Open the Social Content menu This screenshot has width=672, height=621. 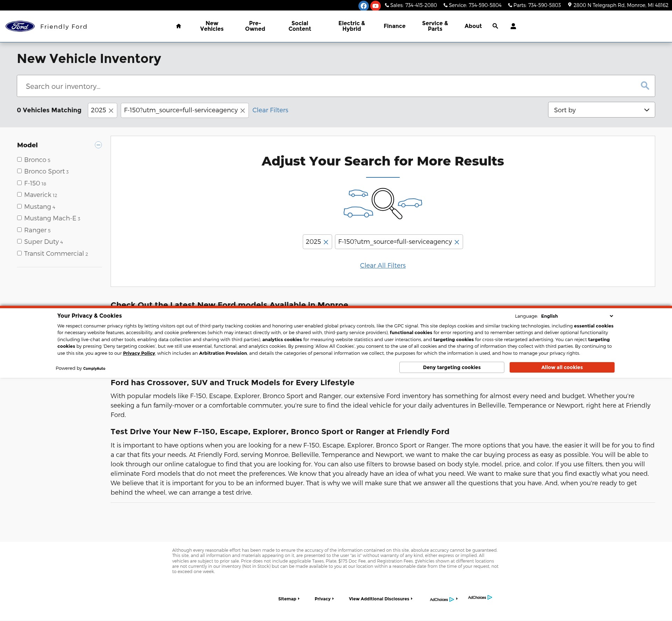click(300, 26)
